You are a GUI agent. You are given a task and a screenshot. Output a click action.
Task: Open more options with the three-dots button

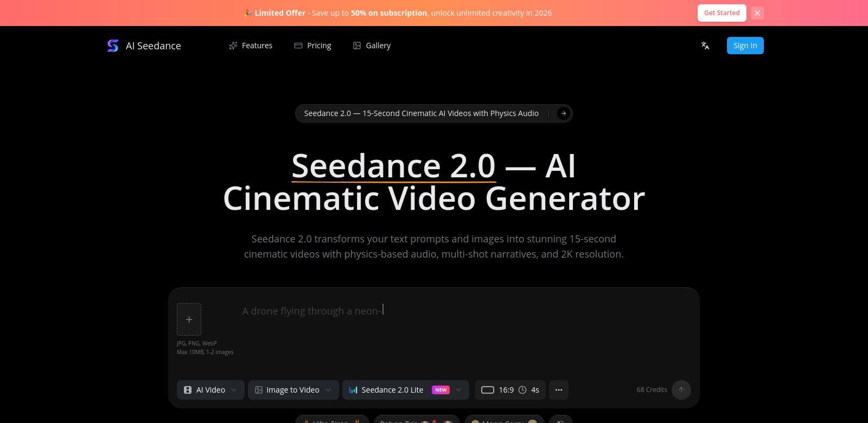coord(559,390)
